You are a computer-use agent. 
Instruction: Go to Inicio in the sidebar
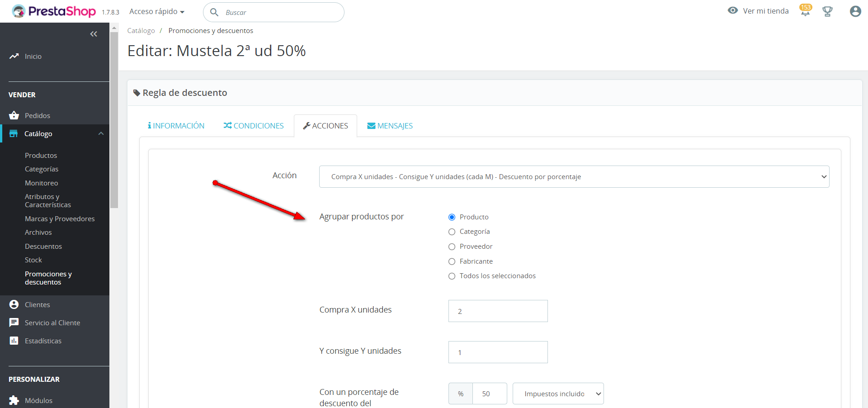(x=33, y=56)
